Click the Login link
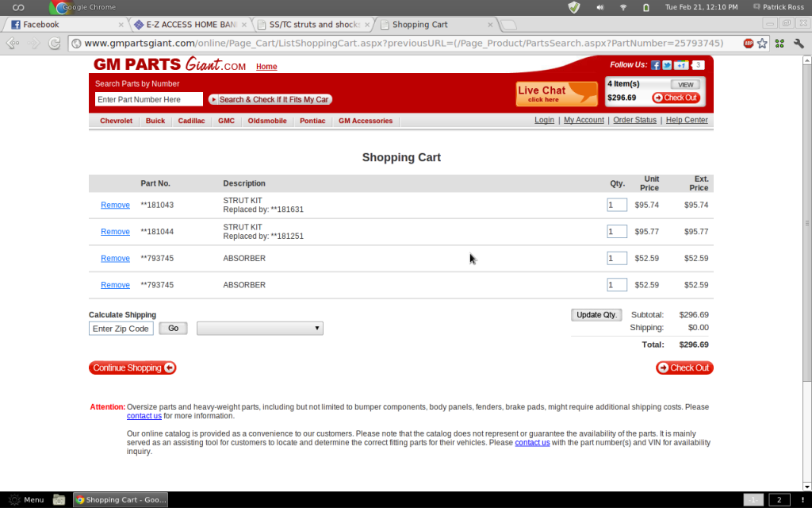Viewport: 812px width, 508px height. point(544,120)
